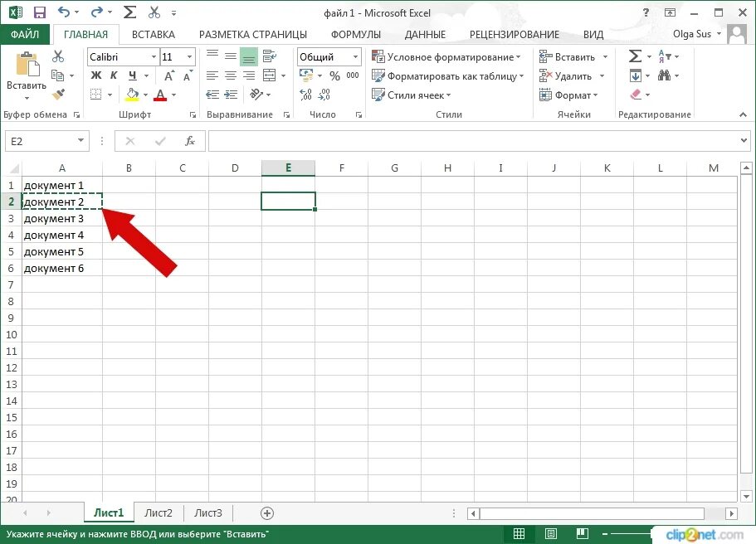The width and height of the screenshot is (756, 544).
Task: Switch to Page Layout view in status bar
Action: [x=550, y=533]
